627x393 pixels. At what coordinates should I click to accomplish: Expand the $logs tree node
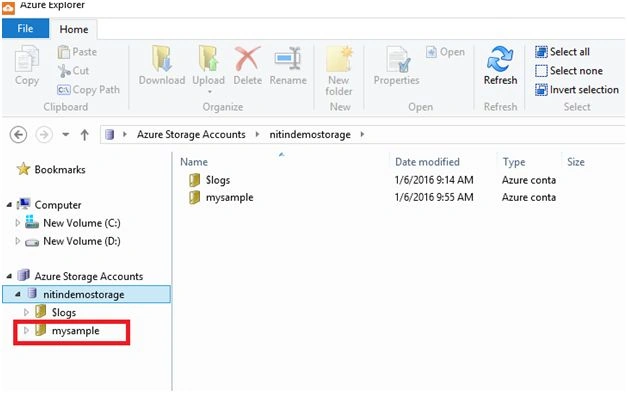tap(26, 312)
